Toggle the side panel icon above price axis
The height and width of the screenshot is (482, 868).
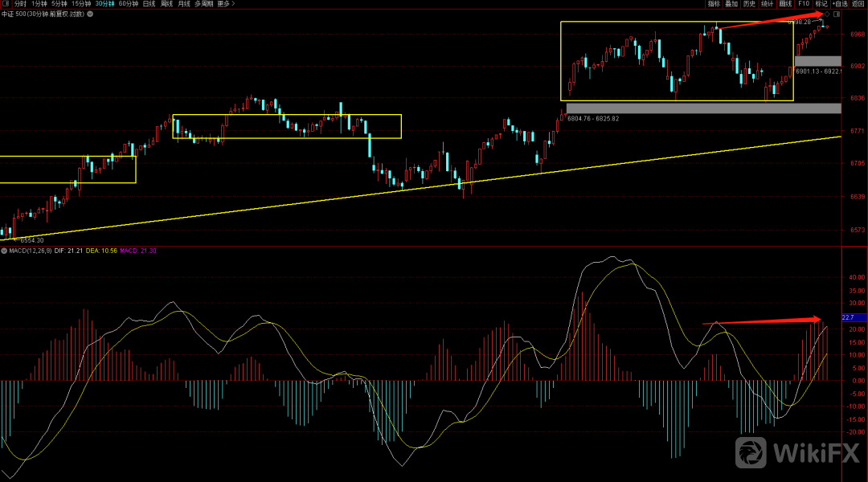point(837,14)
